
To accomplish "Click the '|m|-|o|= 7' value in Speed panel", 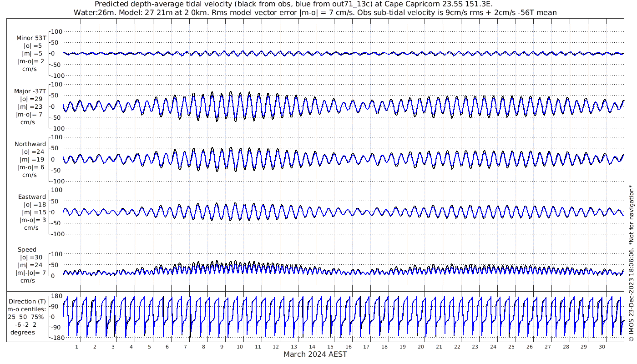I will click(31, 273).
